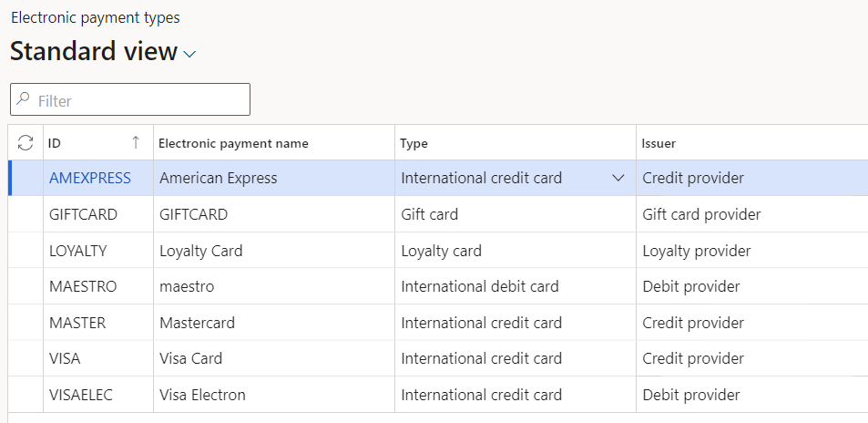This screenshot has height=423, width=868.
Task: Click International debit card type cell
Action: tap(479, 286)
